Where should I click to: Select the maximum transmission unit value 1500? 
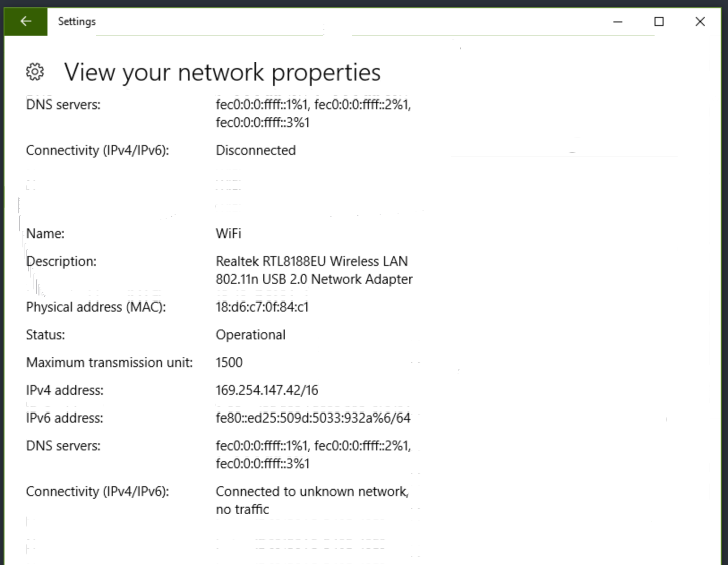[x=229, y=362]
